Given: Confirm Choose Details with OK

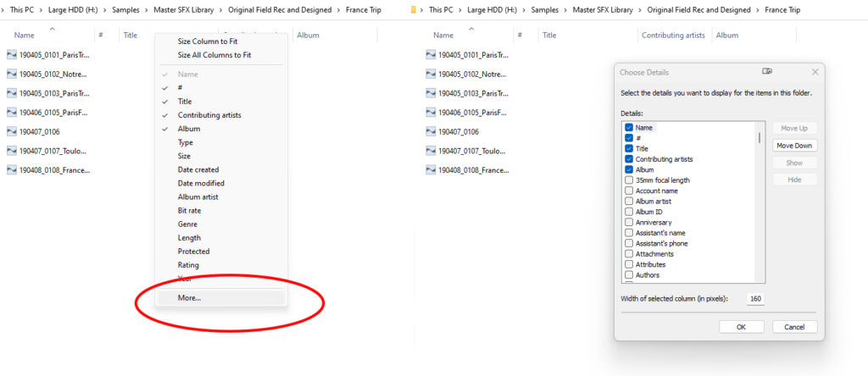Looking at the screenshot, I should (741, 327).
